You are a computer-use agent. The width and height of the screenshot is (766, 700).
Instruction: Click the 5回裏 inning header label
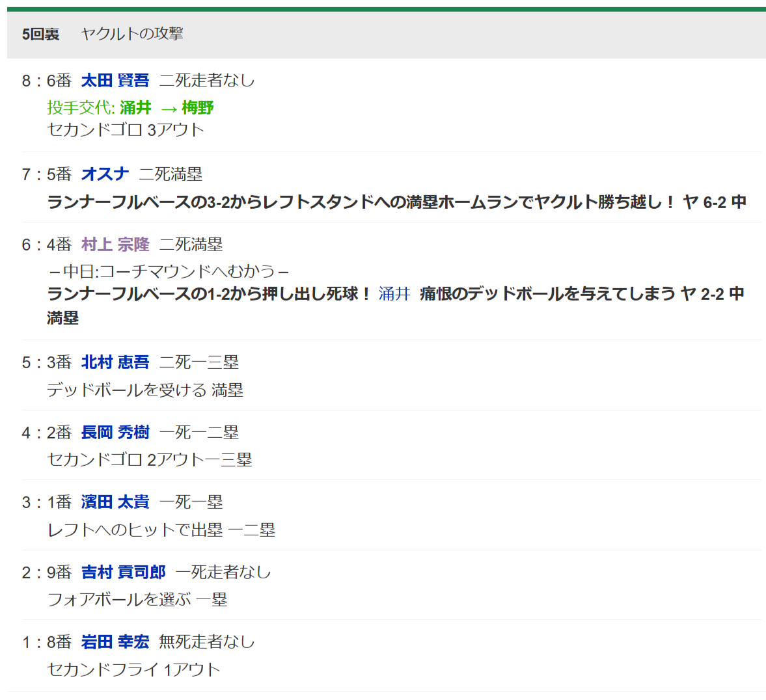coord(40,34)
